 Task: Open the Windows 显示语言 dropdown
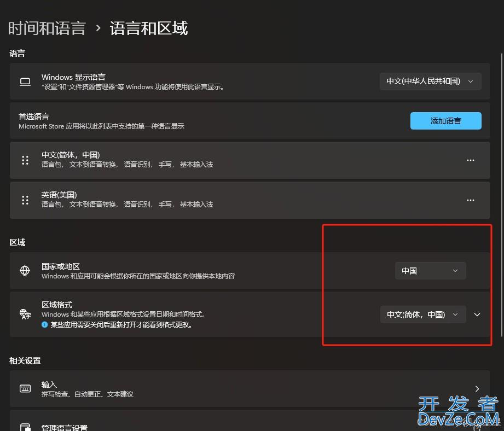[x=430, y=81]
